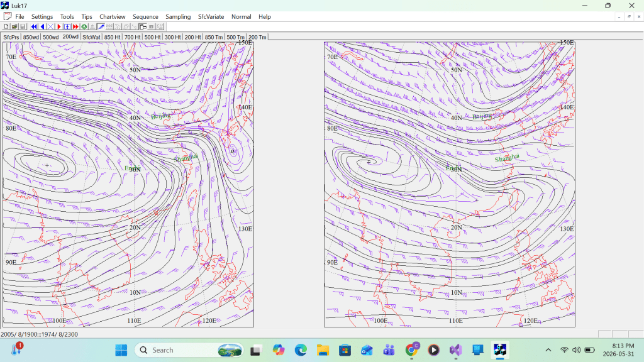Open the Chartview menu
Viewport: 644px width, 362px height.
tap(112, 16)
